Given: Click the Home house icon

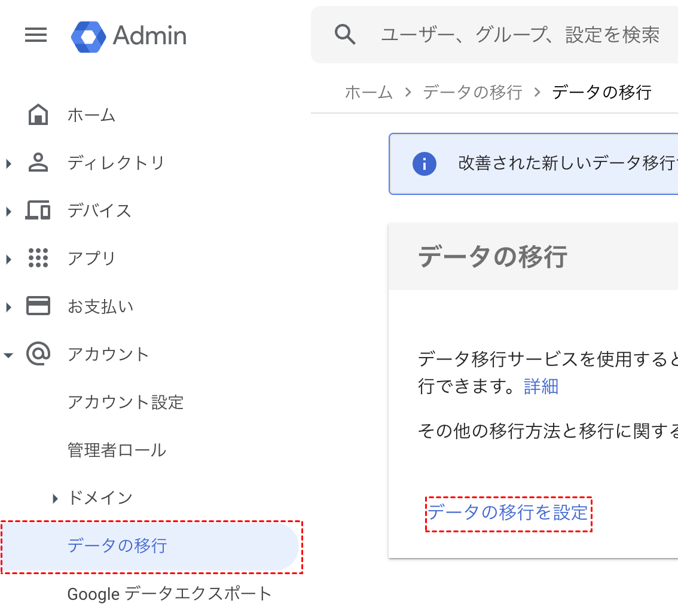Looking at the screenshot, I should [x=38, y=114].
